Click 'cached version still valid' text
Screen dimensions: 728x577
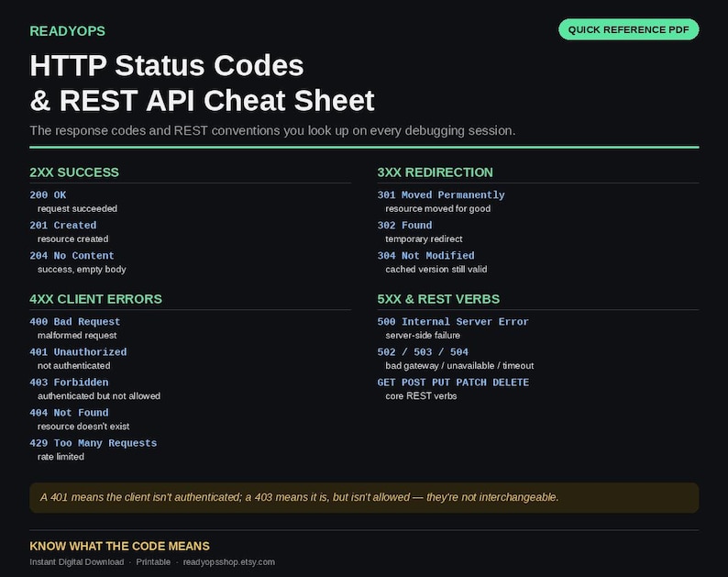436,270
